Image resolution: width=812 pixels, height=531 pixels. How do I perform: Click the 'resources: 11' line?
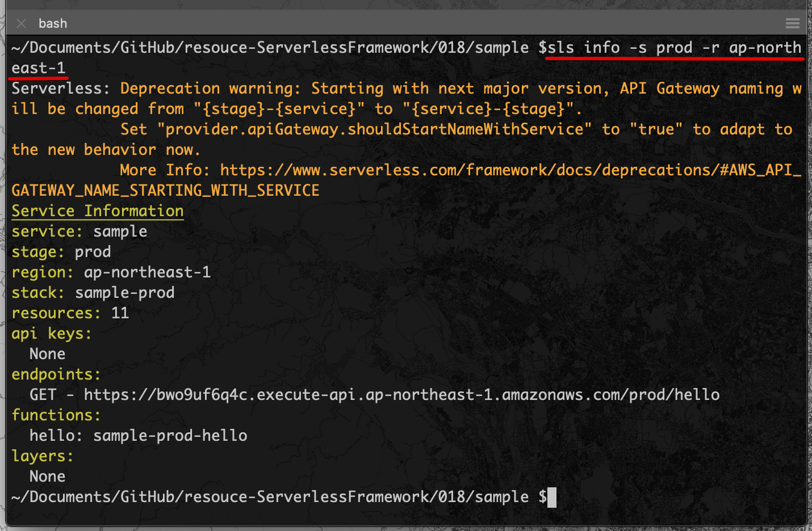pos(70,313)
